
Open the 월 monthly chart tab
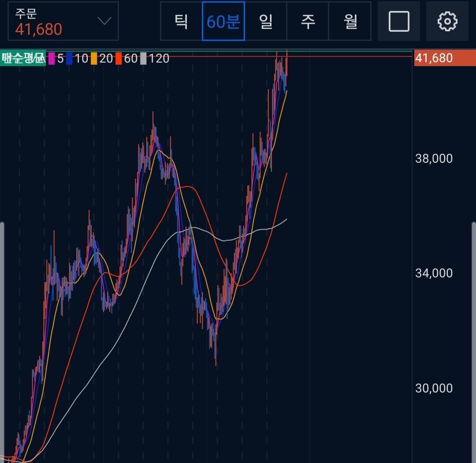coord(350,21)
